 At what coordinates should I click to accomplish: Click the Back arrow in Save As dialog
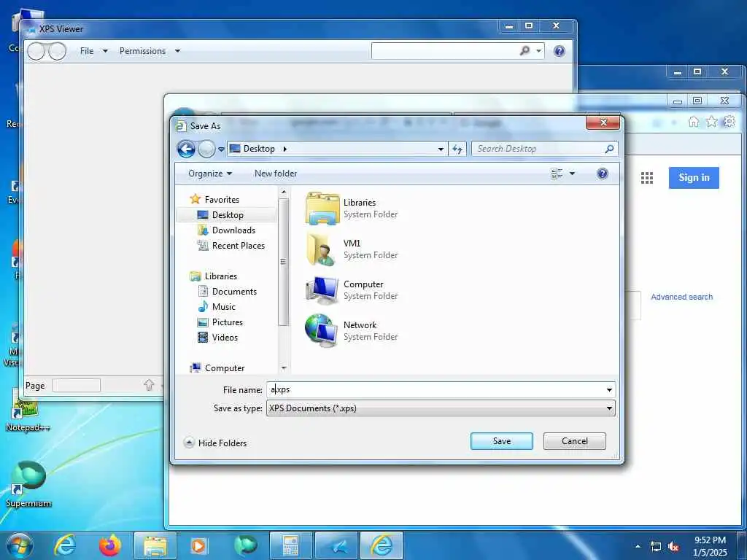point(186,149)
